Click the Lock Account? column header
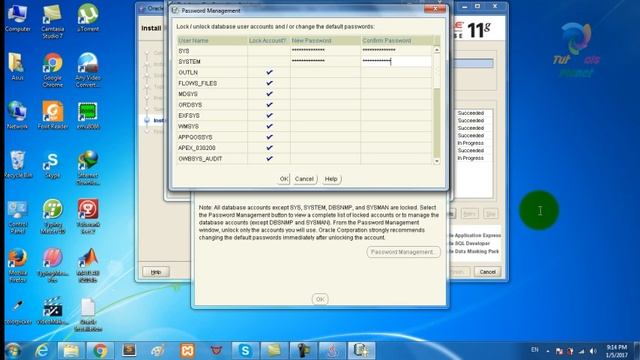This screenshot has height=360, width=640. [x=268, y=40]
